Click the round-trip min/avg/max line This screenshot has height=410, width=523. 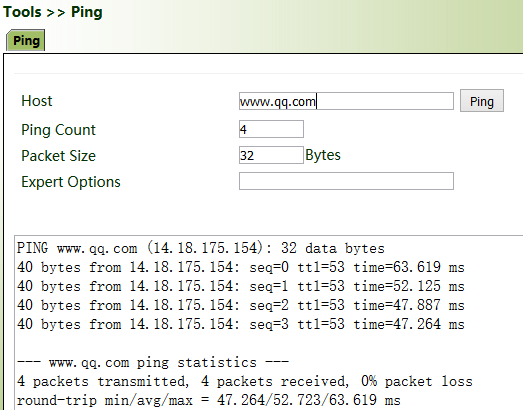208,400
